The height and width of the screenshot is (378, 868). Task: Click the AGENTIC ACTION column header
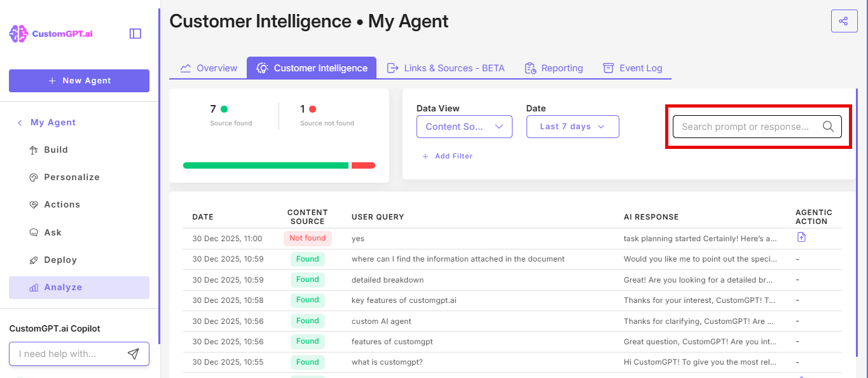click(x=813, y=217)
